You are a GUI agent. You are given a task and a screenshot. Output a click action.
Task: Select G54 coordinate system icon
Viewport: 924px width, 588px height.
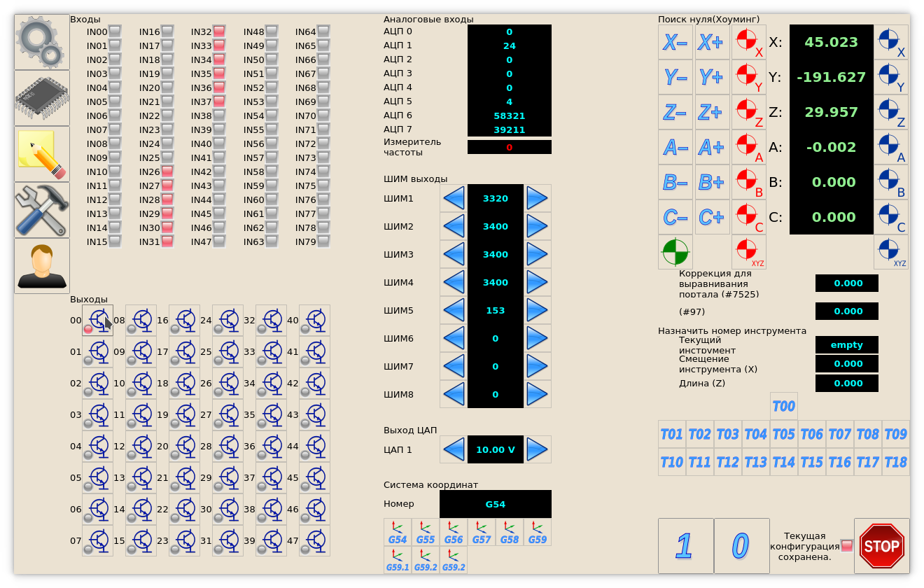pos(398,532)
